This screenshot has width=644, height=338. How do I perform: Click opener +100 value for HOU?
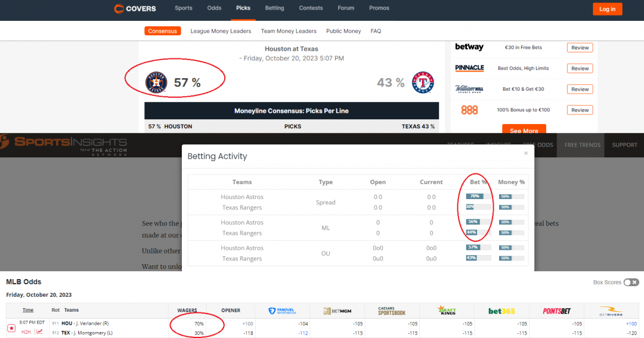point(247,324)
